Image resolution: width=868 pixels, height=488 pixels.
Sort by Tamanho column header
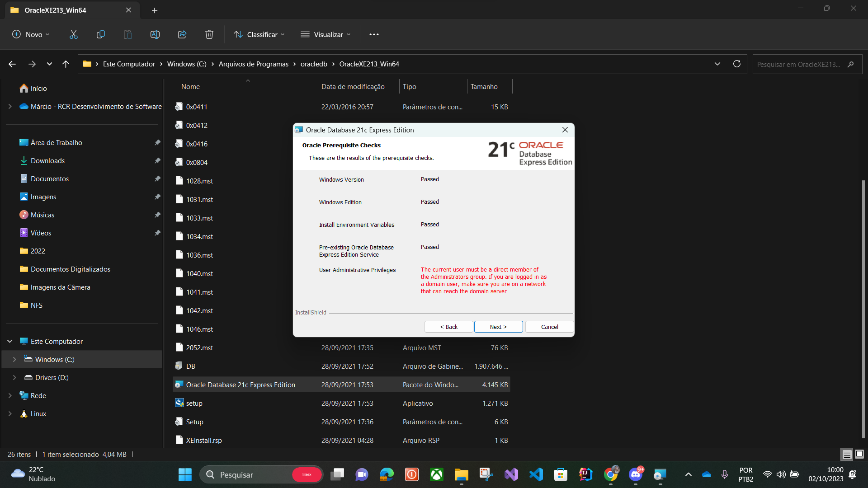pyautogui.click(x=484, y=87)
